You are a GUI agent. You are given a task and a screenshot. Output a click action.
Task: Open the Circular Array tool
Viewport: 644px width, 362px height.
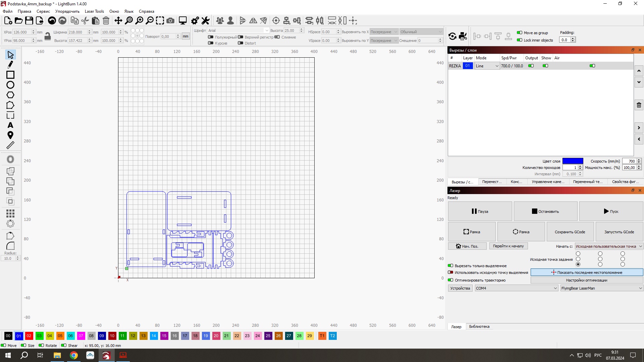coord(10,223)
